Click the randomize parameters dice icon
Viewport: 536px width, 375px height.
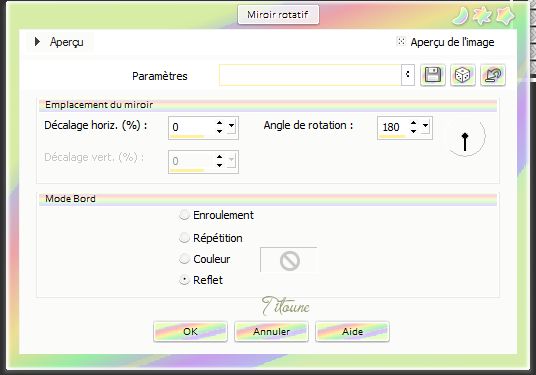(x=463, y=75)
